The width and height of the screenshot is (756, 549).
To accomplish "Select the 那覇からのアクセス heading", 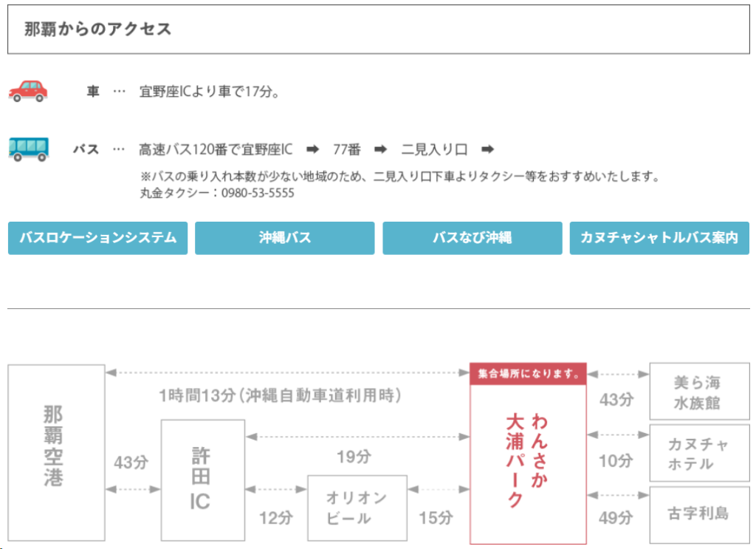I will tap(98, 29).
